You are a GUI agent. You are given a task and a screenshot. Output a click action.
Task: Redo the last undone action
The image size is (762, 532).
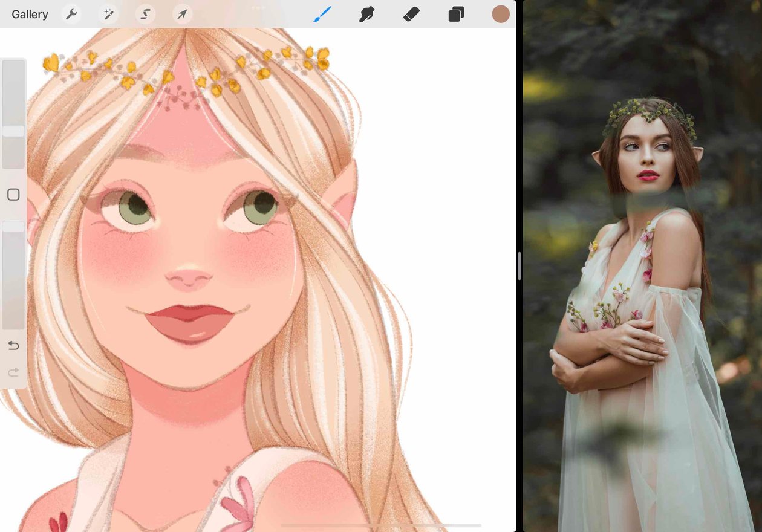tap(13, 372)
